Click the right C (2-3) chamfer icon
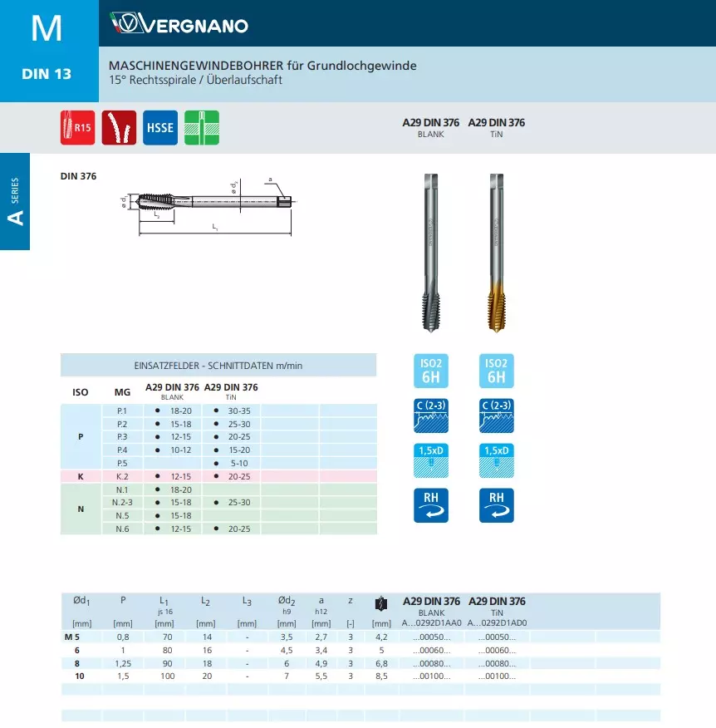 click(497, 415)
